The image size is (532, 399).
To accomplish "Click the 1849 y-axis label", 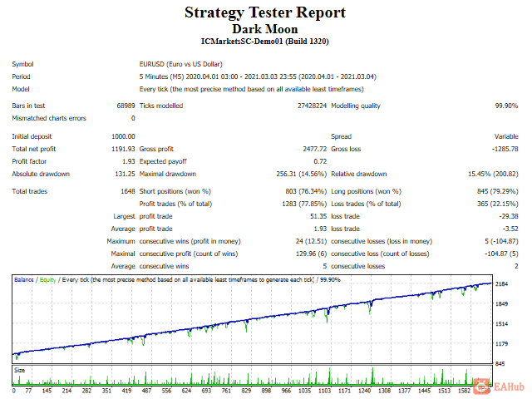I will pos(501,304).
